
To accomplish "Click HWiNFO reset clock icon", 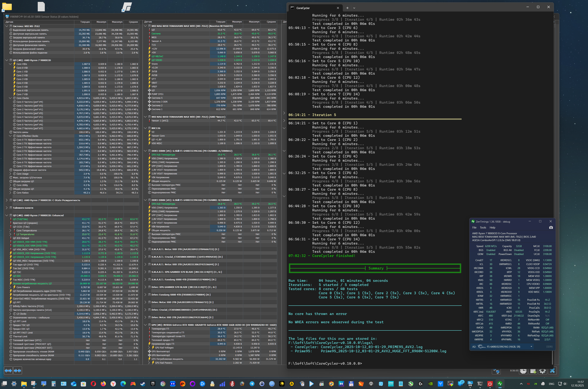I will (x=523, y=371).
